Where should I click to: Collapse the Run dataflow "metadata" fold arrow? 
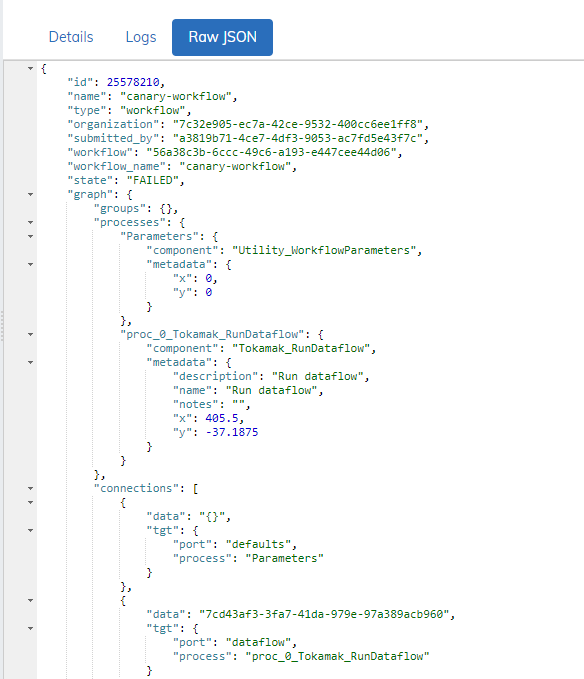tap(30, 362)
